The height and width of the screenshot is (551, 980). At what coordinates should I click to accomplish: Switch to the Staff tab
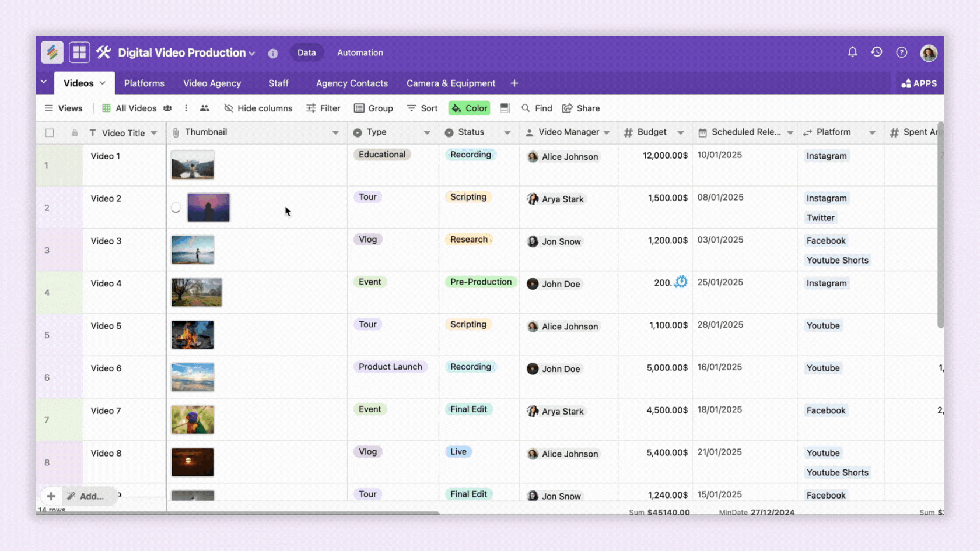coord(278,83)
